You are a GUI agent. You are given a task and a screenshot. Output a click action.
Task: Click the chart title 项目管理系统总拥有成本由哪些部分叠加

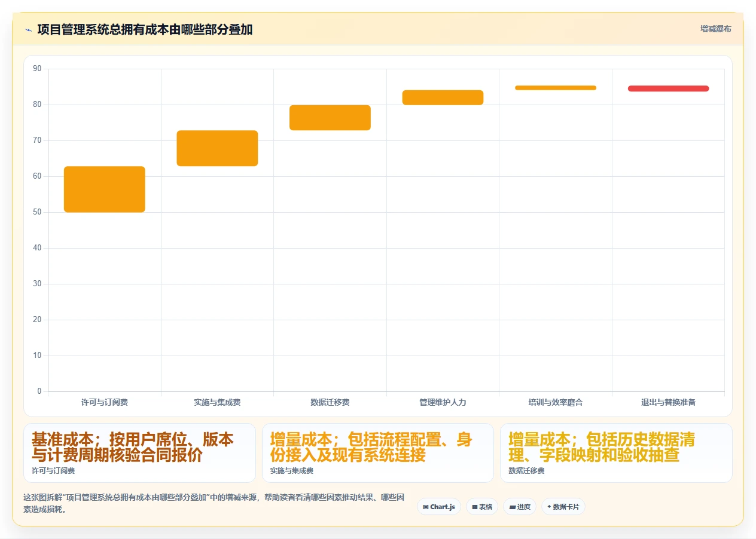pyautogui.click(x=145, y=29)
